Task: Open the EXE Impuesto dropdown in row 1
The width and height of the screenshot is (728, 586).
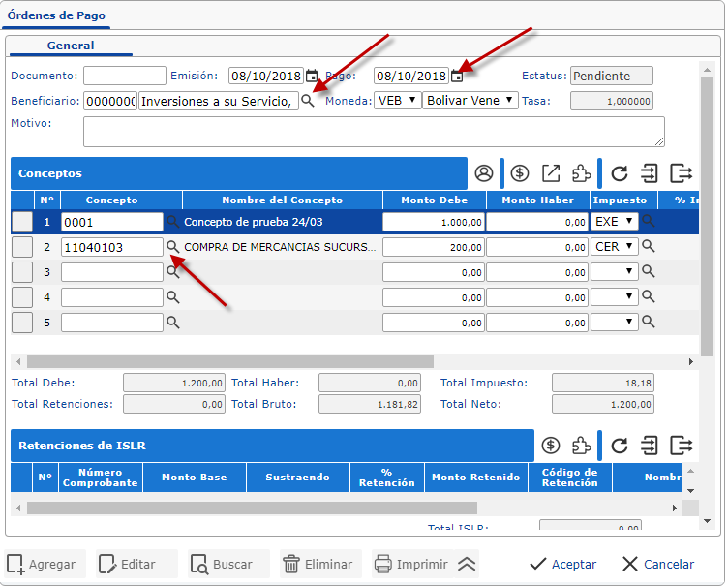Action: (x=615, y=222)
